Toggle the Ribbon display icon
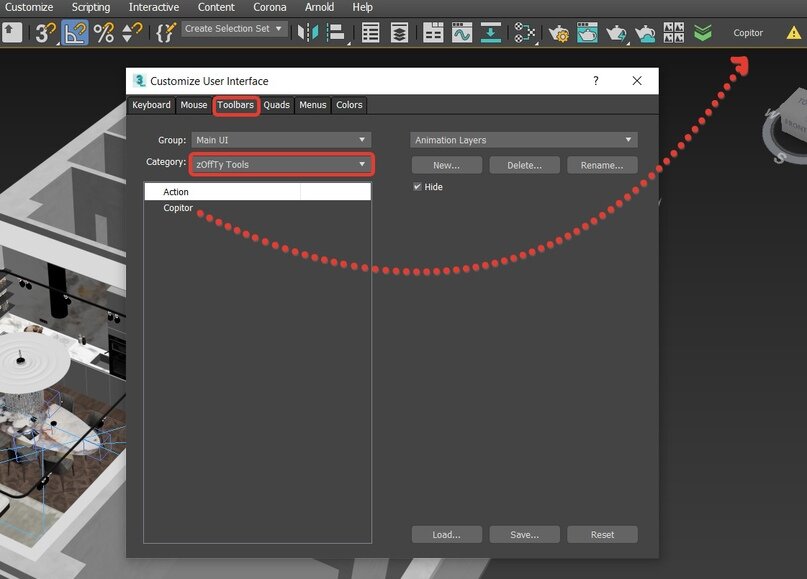Screen dimensions: 807x579 tap(433, 33)
